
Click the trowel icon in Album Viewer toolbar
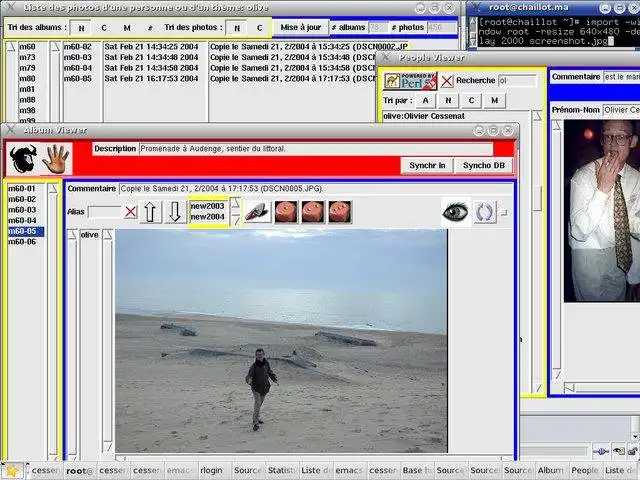coord(257,212)
